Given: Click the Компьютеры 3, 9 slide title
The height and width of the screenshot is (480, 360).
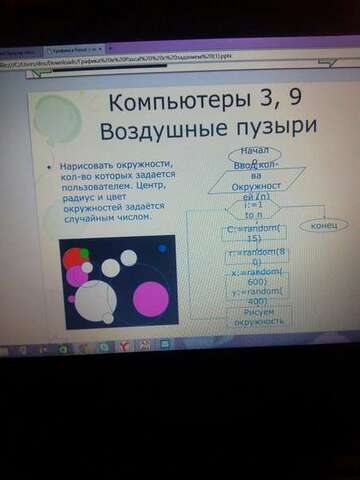Looking at the screenshot, I should (x=206, y=100).
